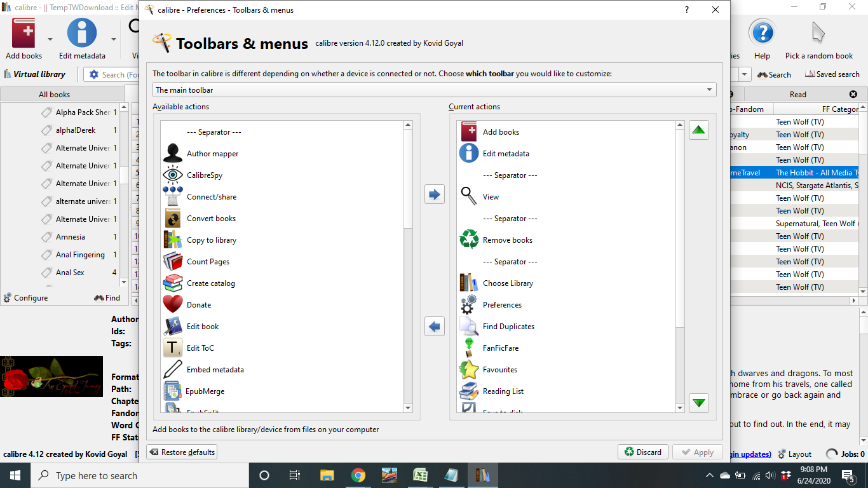Select the Amnesia tag in tag browser
This screenshot has height=488, width=868.
click(x=70, y=237)
